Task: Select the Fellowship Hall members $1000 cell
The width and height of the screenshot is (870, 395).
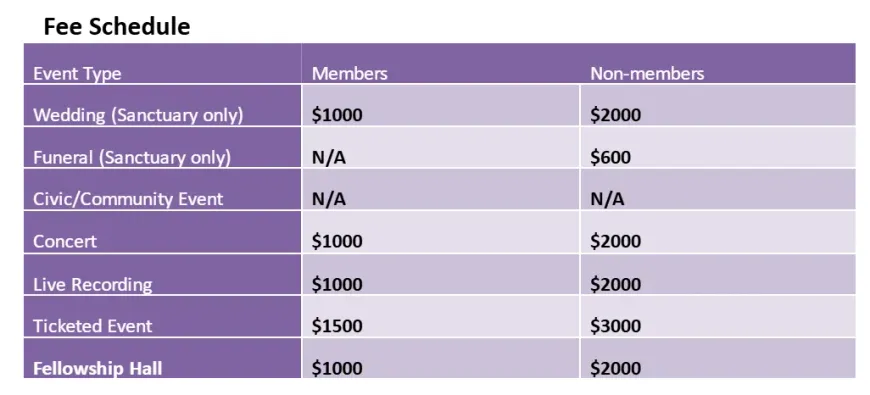Action: (x=441, y=358)
